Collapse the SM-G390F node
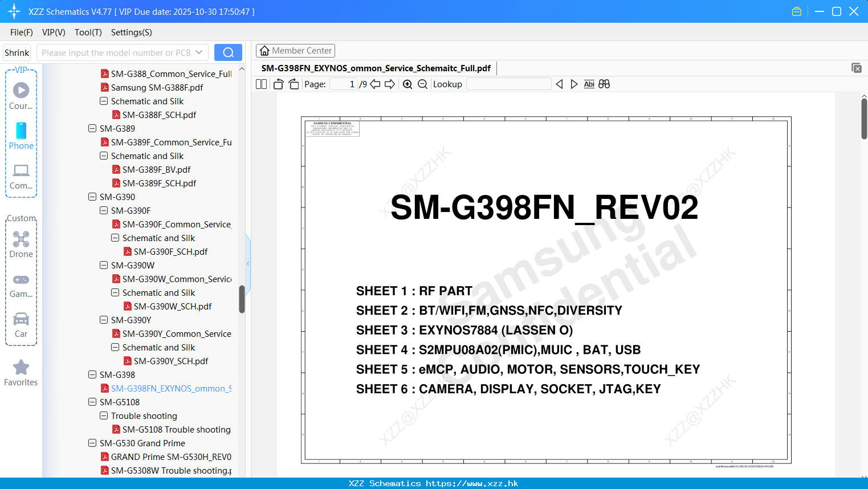 coord(104,210)
